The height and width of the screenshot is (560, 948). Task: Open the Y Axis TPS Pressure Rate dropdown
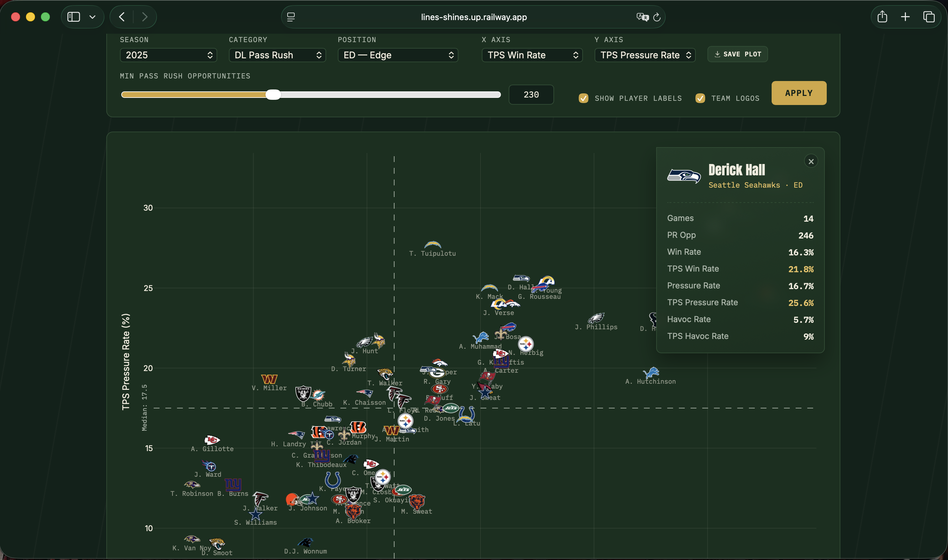(645, 55)
